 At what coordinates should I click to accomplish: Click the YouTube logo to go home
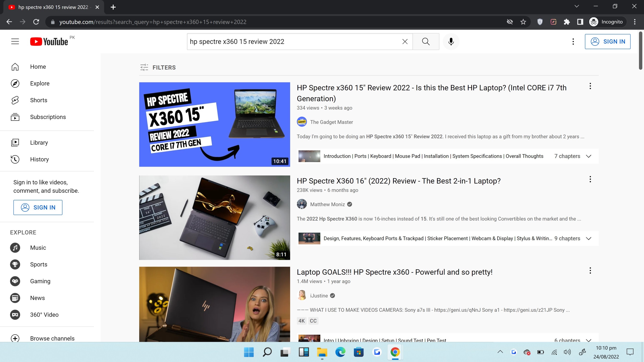[x=49, y=41]
